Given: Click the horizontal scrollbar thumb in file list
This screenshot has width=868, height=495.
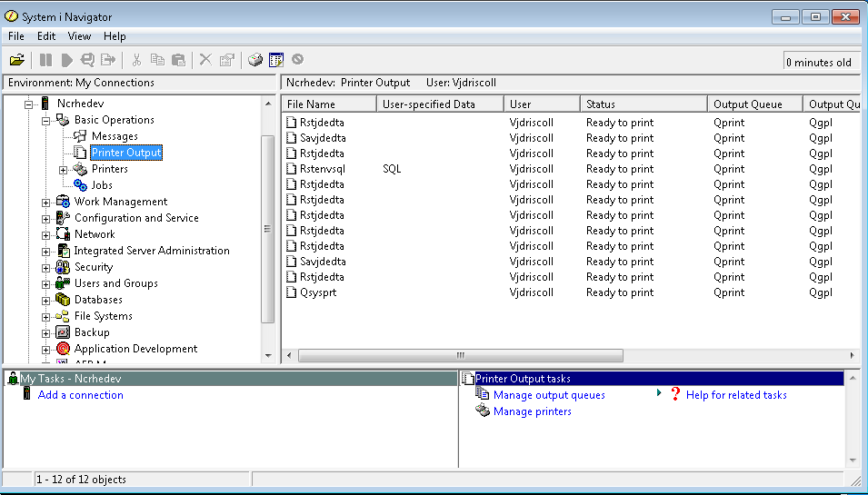Looking at the screenshot, I should tap(461, 355).
